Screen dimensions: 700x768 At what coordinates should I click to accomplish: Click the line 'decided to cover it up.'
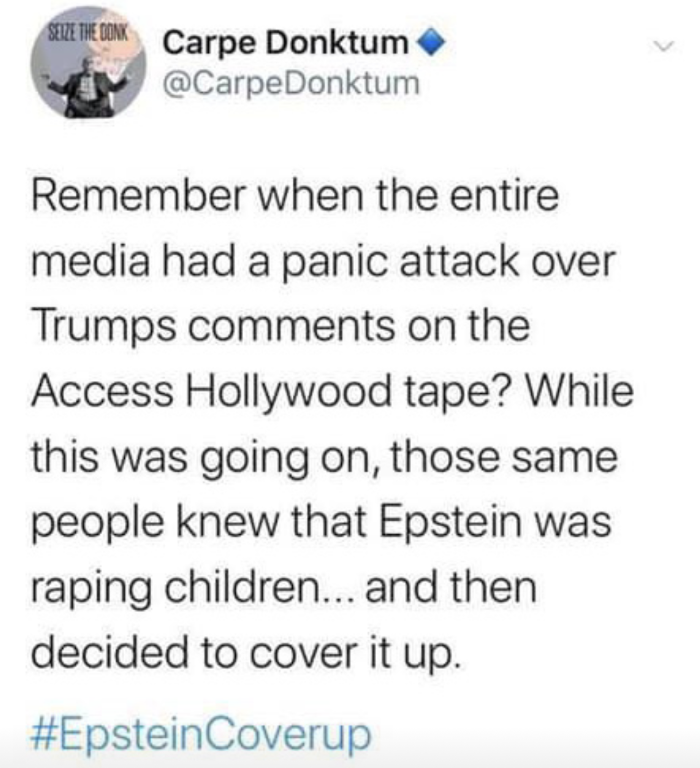[246, 653]
